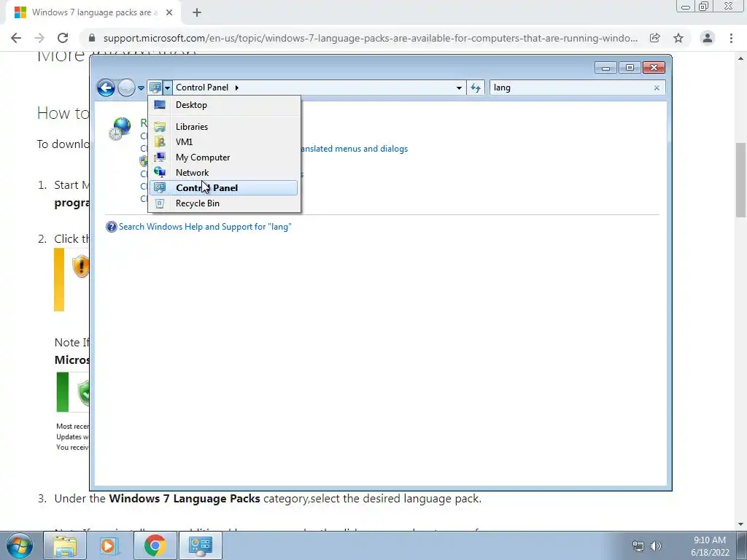
Task: Pick Network from the location dropdown
Action: click(x=224, y=172)
